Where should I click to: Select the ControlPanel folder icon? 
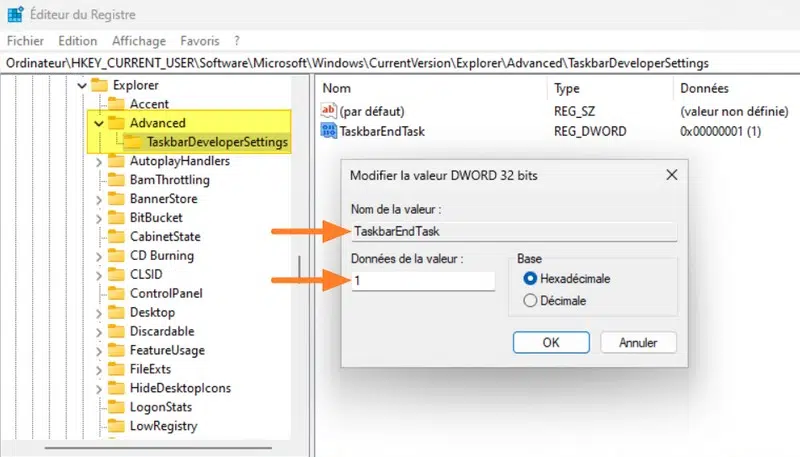(116, 293)
